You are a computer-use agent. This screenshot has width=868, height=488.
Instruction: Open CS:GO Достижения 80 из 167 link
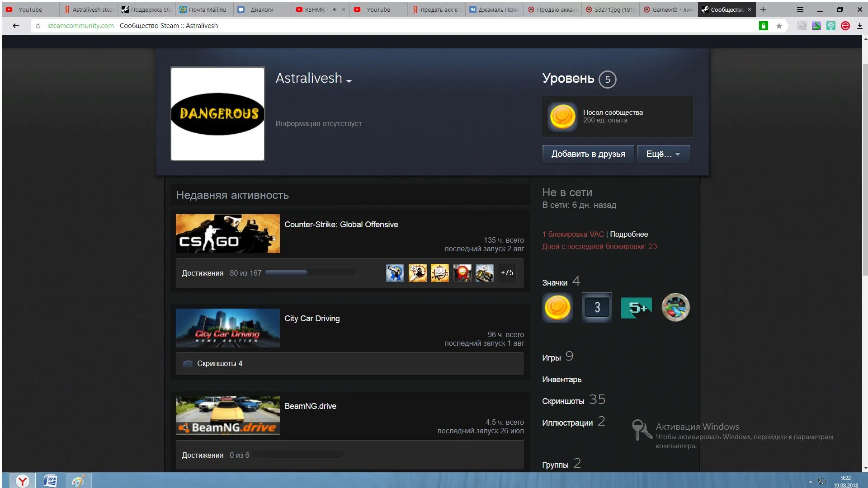(x=222, y=273)
